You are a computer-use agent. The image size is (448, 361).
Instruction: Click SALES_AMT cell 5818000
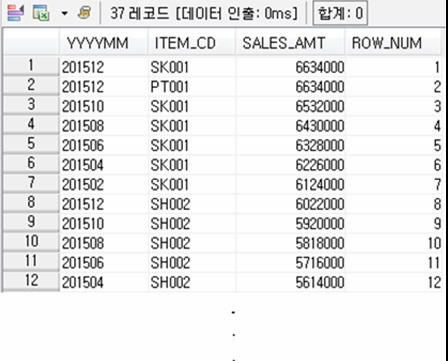tap(290, 243)
